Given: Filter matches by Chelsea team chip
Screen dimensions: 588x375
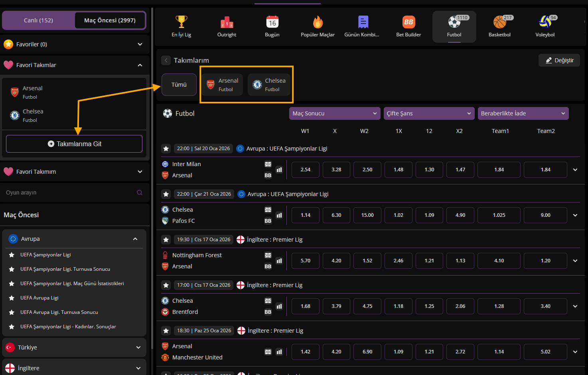Looking at the screenshot, I should (x=269, y=85).
